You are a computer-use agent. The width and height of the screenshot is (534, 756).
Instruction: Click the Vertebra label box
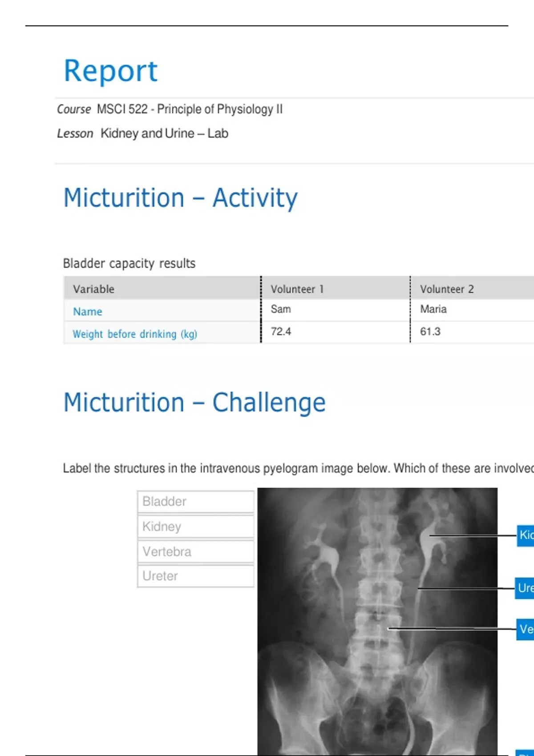click(195, 551)
